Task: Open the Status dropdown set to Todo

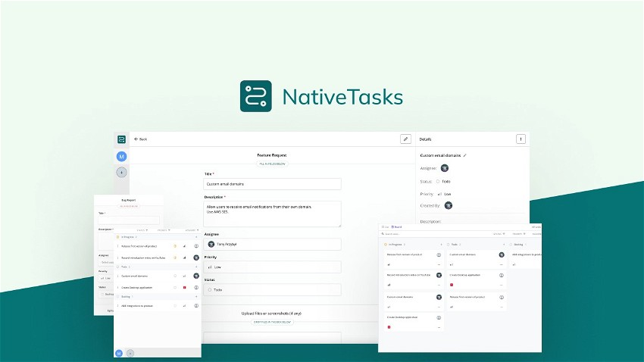Action: [x=272, y=289]
